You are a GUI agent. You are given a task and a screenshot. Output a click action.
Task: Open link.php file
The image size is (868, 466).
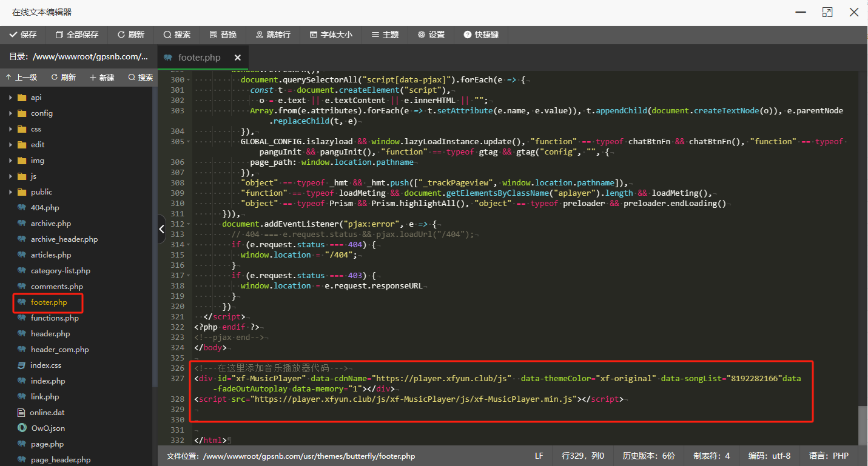45,397
